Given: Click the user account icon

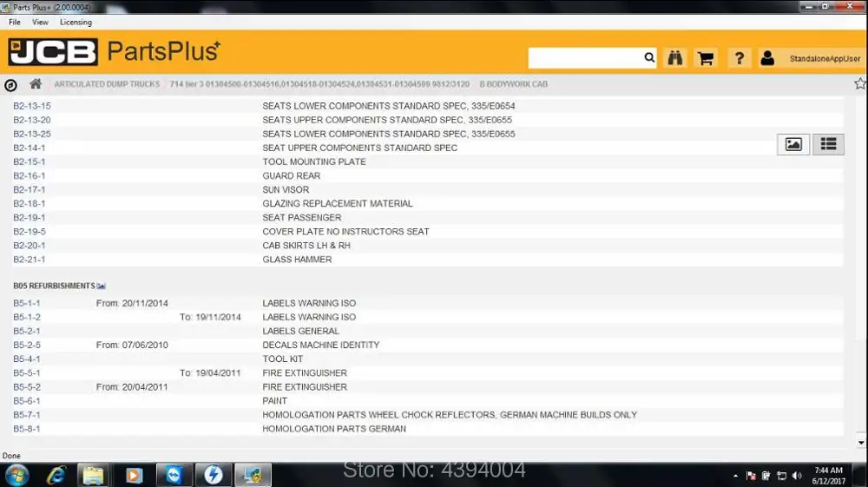Looking at the screenshot, I should (767, 58).
